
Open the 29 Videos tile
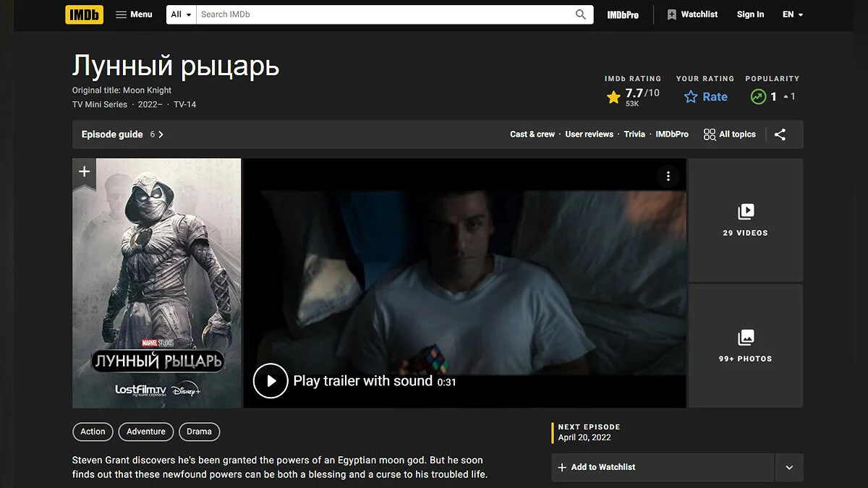coord(746,220)
